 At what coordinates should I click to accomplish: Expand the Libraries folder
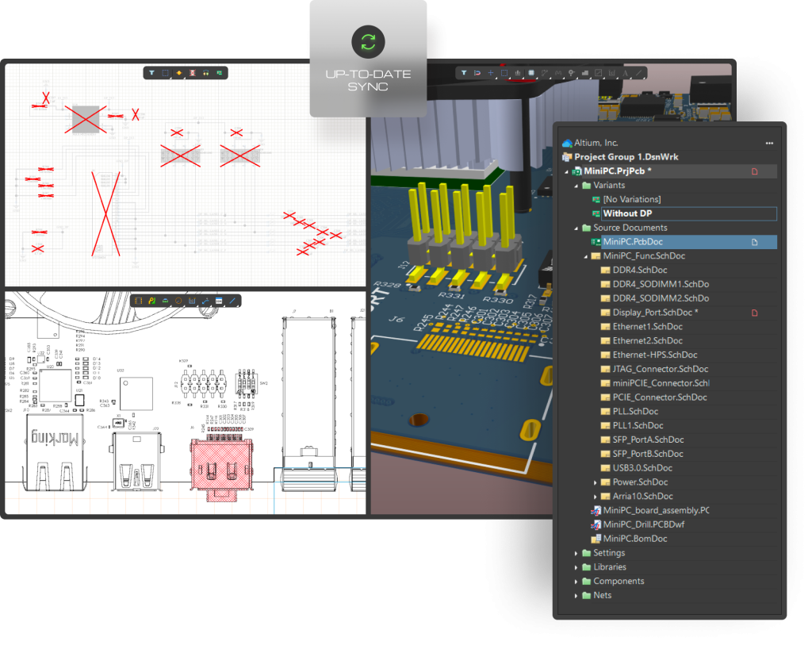(x=576, y=567)
